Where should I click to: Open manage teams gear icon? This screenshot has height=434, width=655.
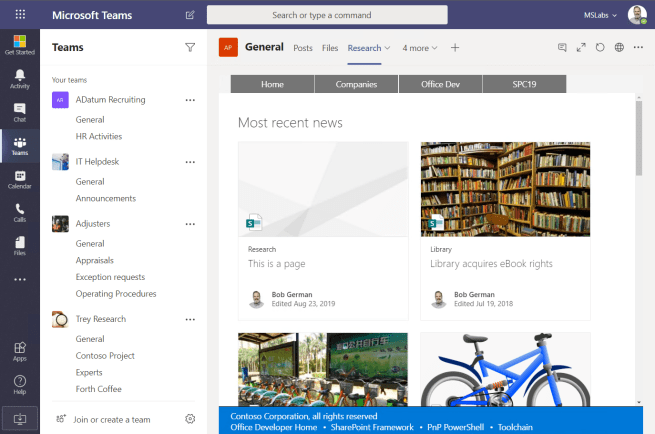tap(190, 419)
